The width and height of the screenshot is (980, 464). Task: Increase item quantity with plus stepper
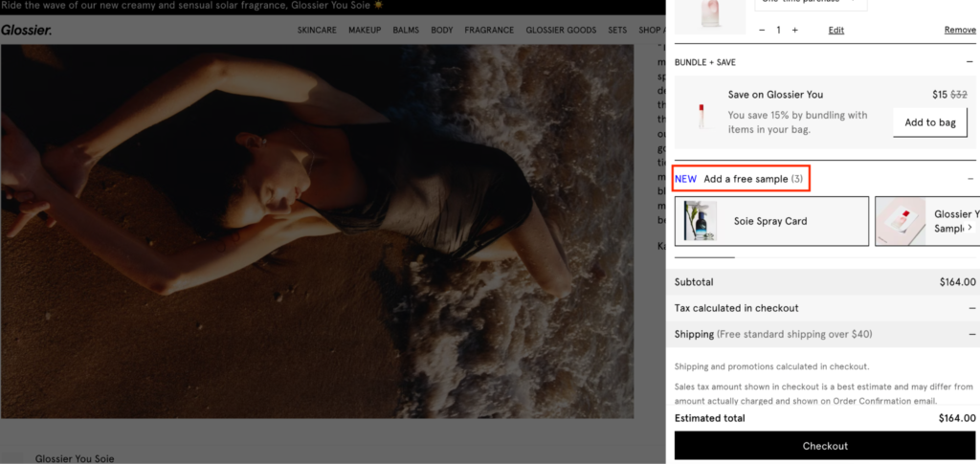(794, 31)
